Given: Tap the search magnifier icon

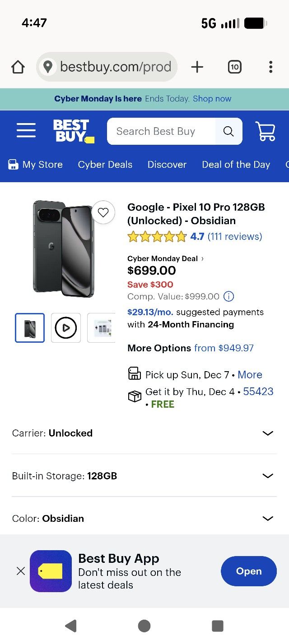Looking at the screenshot, I should (x=228, y=131).
